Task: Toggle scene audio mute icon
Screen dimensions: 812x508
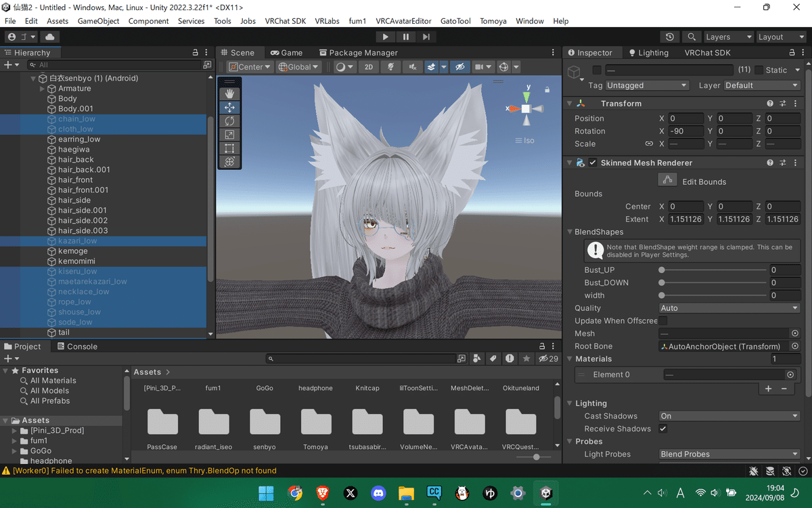Action: click(x=413, y=67)
